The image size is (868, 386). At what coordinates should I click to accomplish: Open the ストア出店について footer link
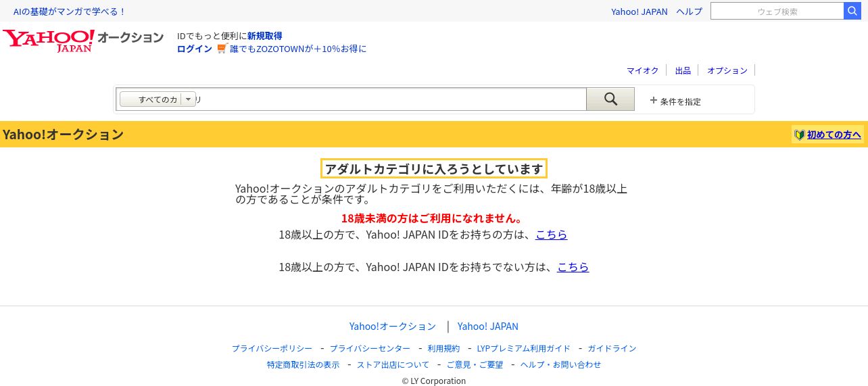[393, 364]
